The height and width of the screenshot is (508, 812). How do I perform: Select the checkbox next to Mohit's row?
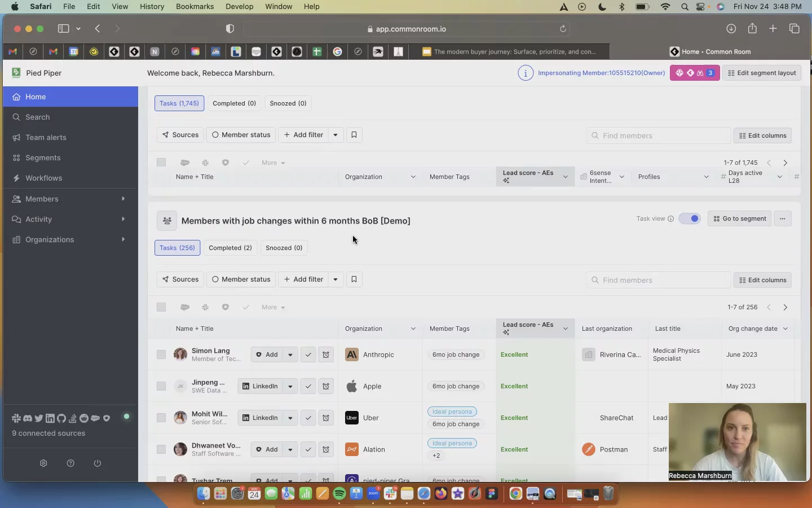[x=161, y=418]
